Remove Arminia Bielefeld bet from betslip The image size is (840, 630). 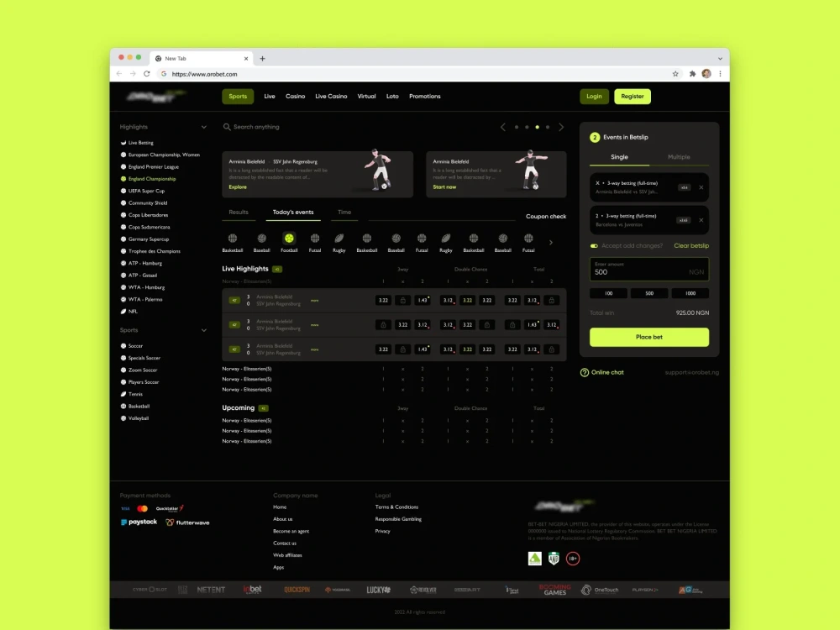tap(701, 187)
